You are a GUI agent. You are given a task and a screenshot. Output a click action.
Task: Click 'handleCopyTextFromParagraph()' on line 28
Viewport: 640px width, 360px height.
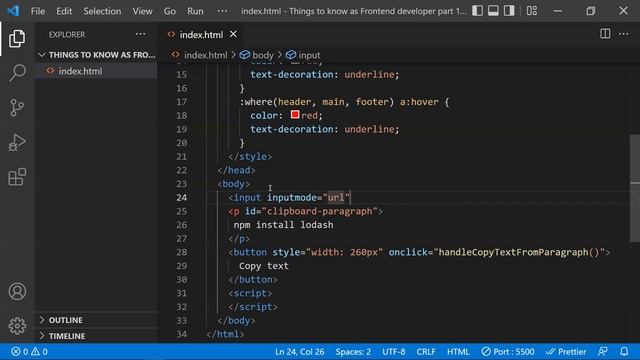tap(519, 252)
